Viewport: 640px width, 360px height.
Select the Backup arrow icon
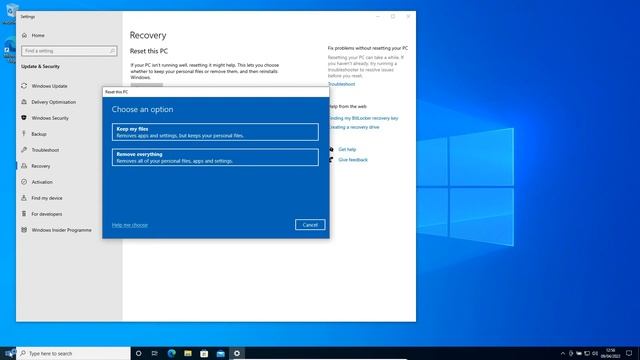pyautogui.click(x=24, y=134)
